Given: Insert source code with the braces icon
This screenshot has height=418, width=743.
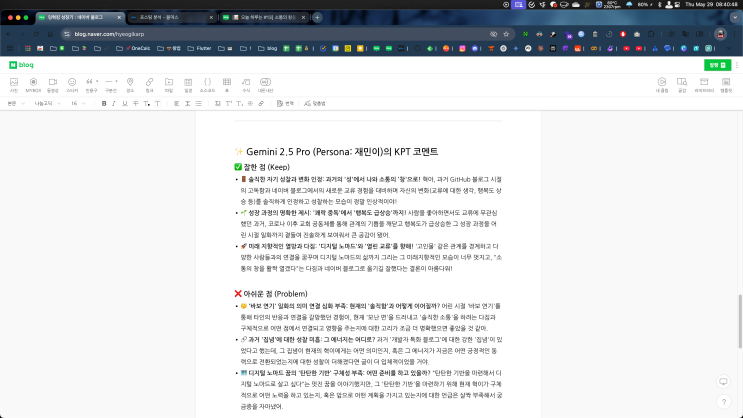Looking at the screenshot, I should (208, 85).
